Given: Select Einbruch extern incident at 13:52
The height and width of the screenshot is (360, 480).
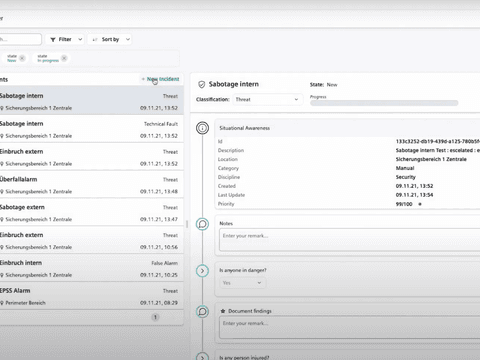Looking at the screenshot, I should click(x=91, y=157).
